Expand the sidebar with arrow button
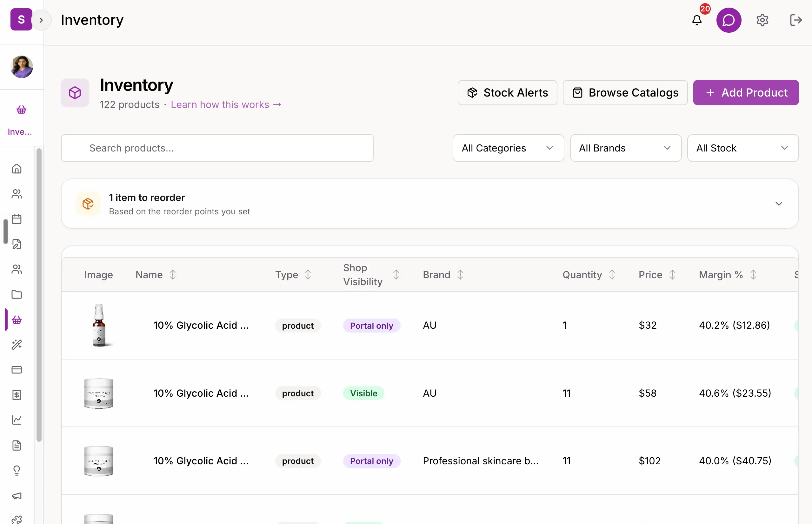Screen dimensions: 812x524 coord(41,20)
